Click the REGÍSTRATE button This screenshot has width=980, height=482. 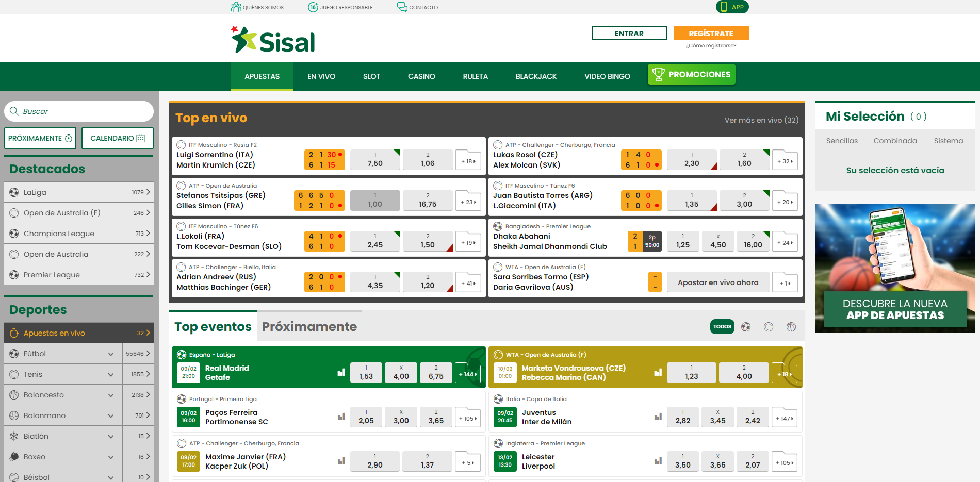point(711,33)
